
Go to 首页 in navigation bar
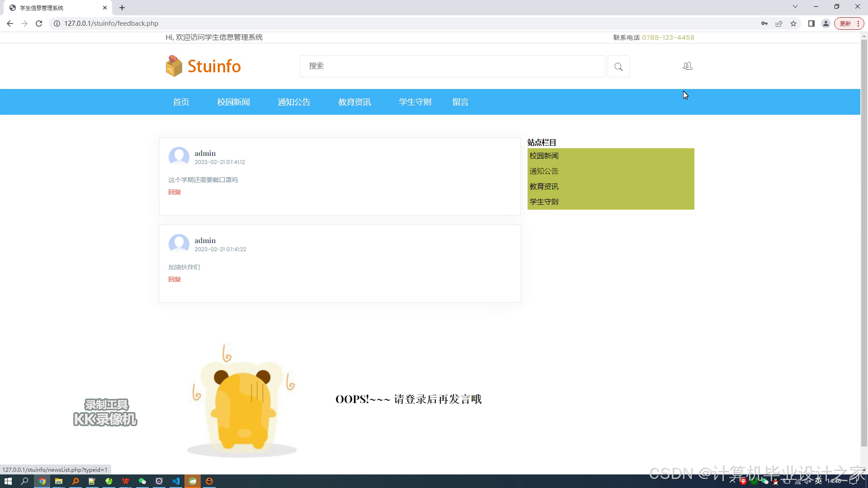[x=181, y=102]
